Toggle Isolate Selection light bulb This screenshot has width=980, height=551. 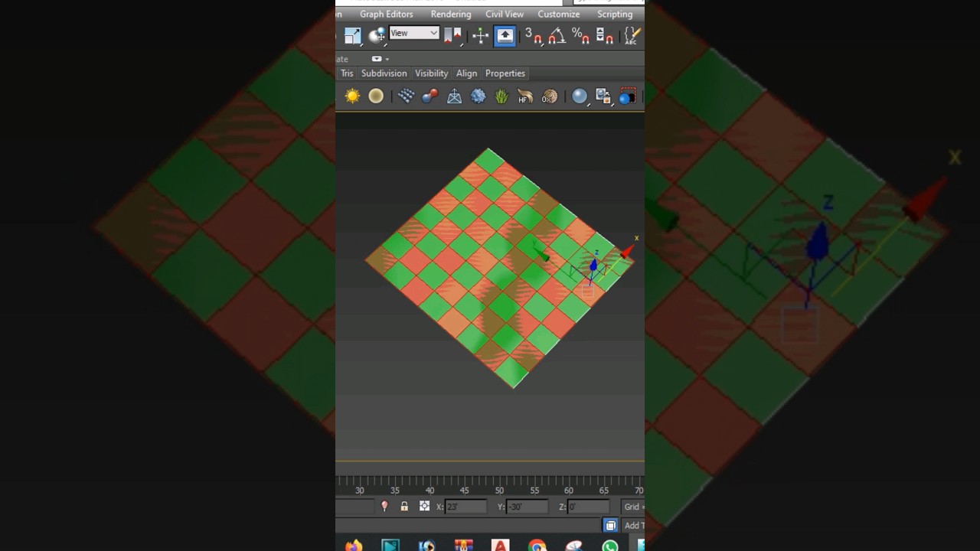pos(384,507)
